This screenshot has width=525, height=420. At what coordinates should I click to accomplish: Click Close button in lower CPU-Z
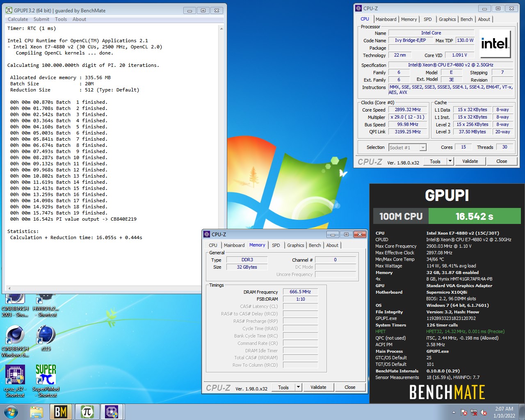(350, 388)
